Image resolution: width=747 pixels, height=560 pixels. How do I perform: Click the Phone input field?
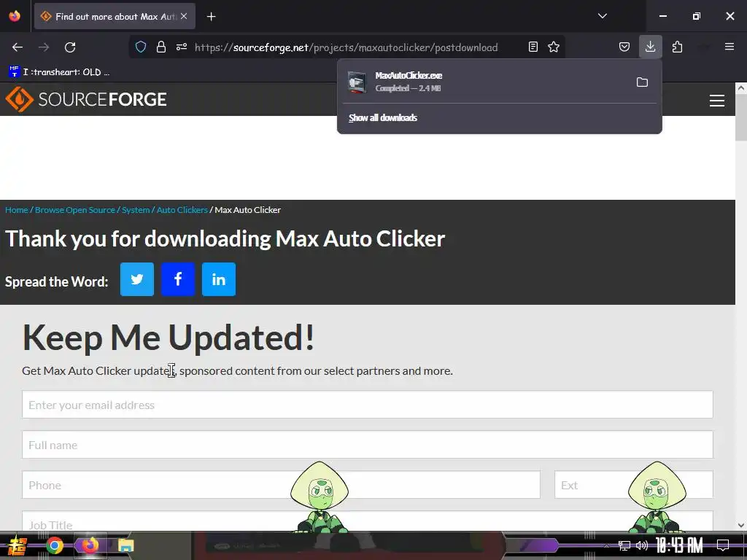click(281, 485)
